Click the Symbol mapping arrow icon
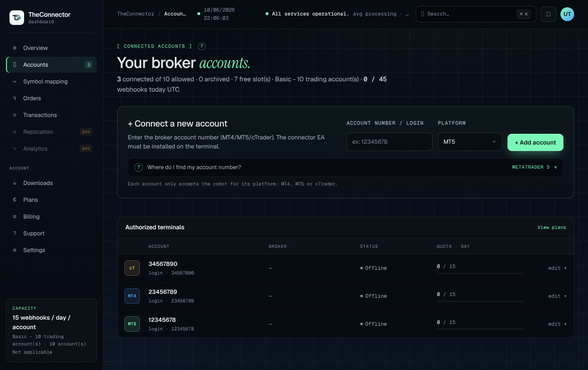 [x=15, y=81]
